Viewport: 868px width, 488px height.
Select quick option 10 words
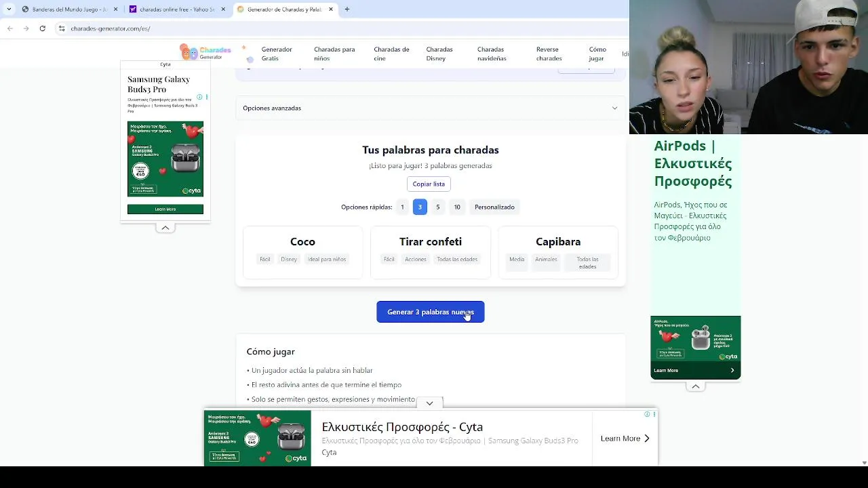457,207
